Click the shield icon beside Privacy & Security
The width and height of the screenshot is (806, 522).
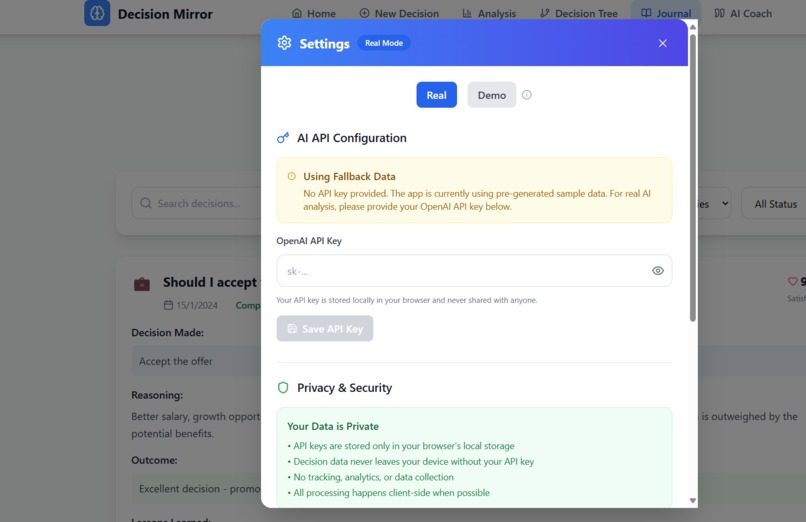283,387
